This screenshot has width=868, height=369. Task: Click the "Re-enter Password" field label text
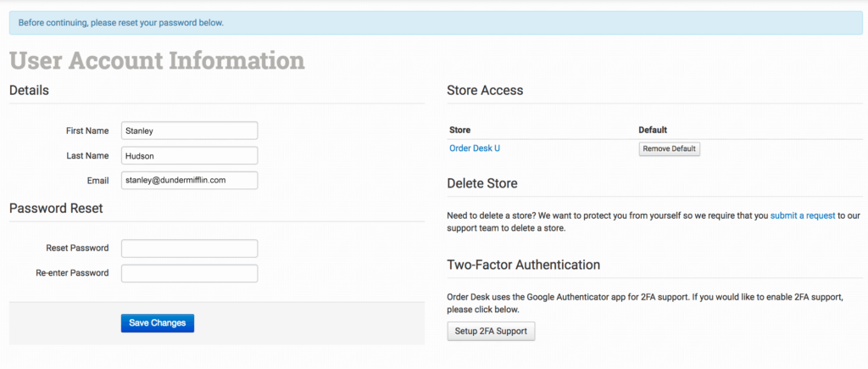point(72,273)
